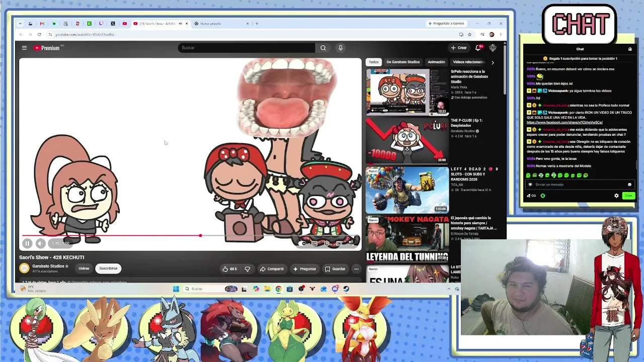Open the Chrome three-dot menu
The width and height of the screenshot is (644, 362).
pyautogui.click(x=501, y=35)
